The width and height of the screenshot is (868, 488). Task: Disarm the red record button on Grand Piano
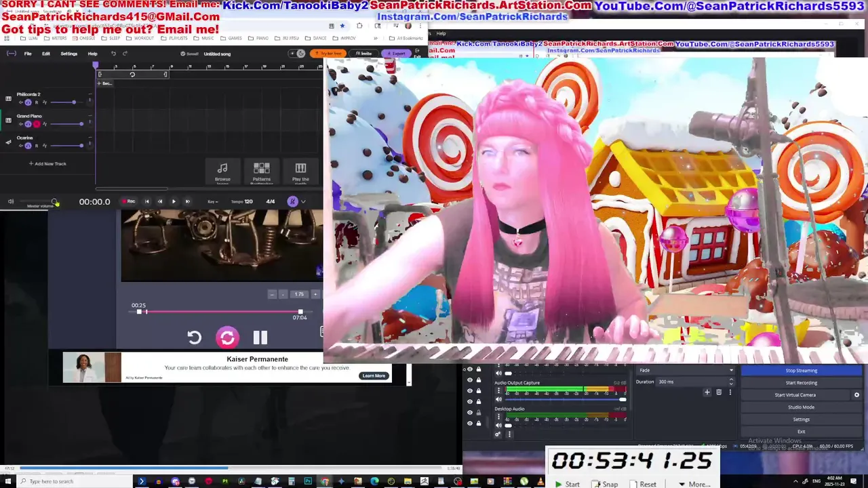tap(37, 124)
